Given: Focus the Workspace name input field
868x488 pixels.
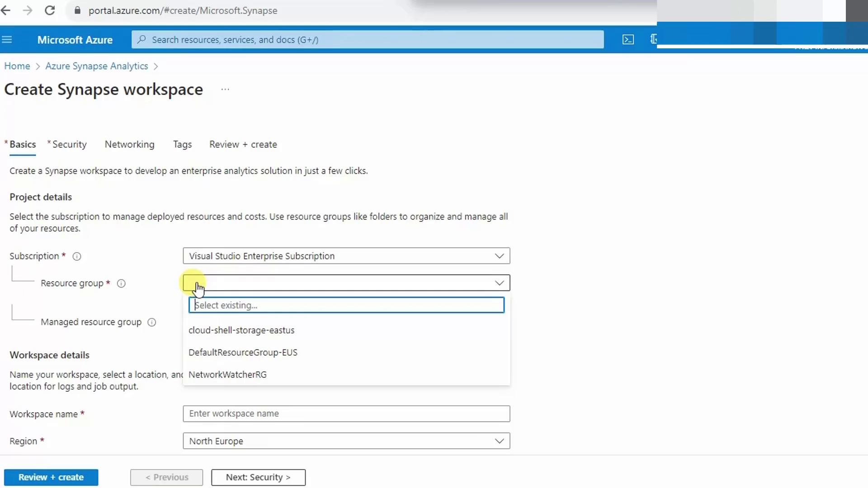Looking at the screenshot, I should 346,413.
